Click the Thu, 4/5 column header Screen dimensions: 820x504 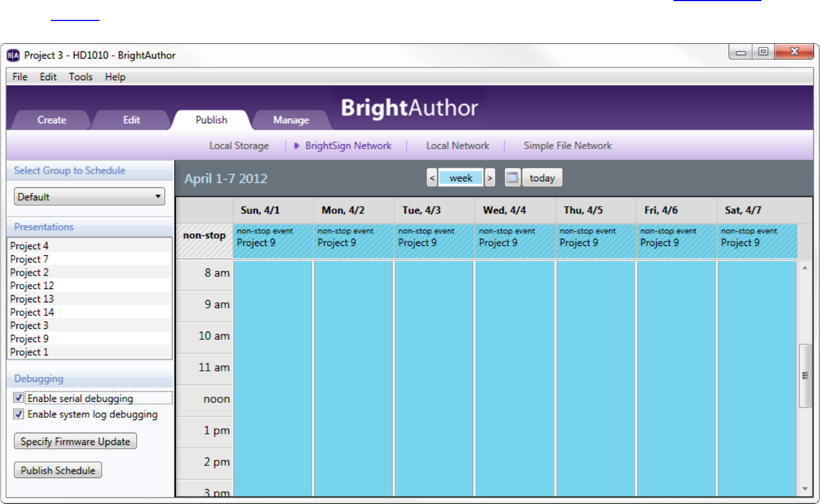point(596,210)
